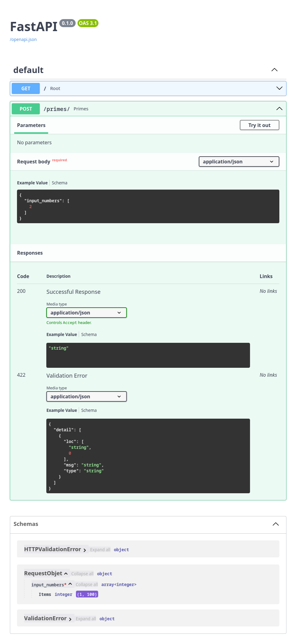Collapse the input_numbers property arrow

pyautogui.click(x=70, y=584)
